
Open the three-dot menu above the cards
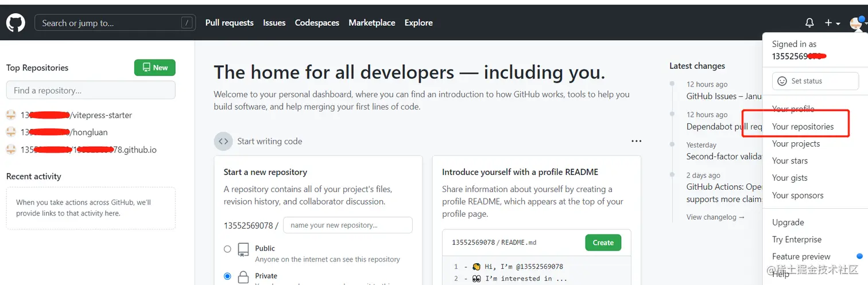tap(636, 141)
